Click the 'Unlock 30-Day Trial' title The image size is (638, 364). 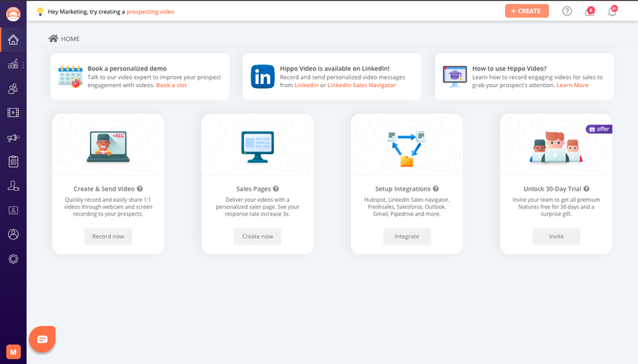pos(552,188)
